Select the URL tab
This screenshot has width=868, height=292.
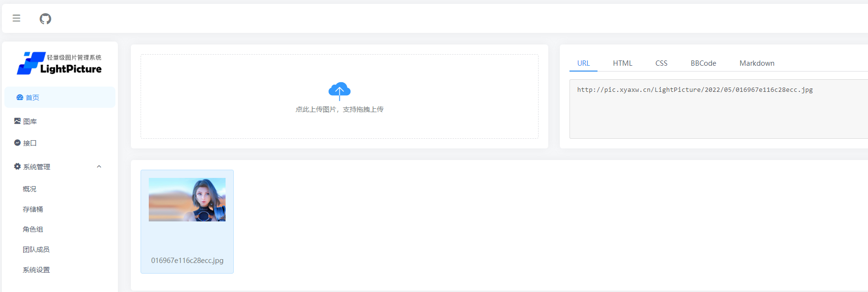pos(583,63)
